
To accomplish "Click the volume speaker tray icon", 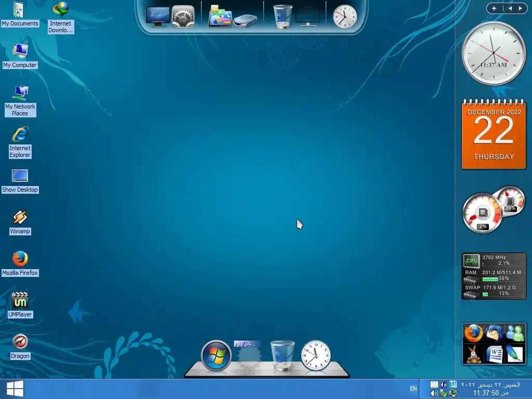I will (x=434, y=394).
